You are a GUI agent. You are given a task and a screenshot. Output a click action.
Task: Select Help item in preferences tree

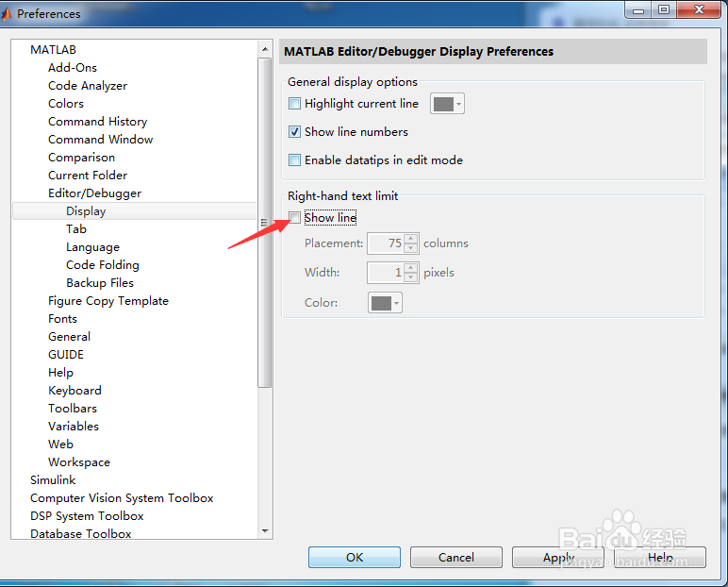coord(60,372)
